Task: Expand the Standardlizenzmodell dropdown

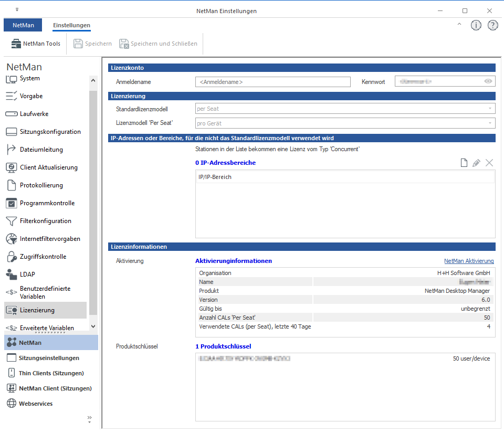Action: pyautogui.click(x=490, y=109)
